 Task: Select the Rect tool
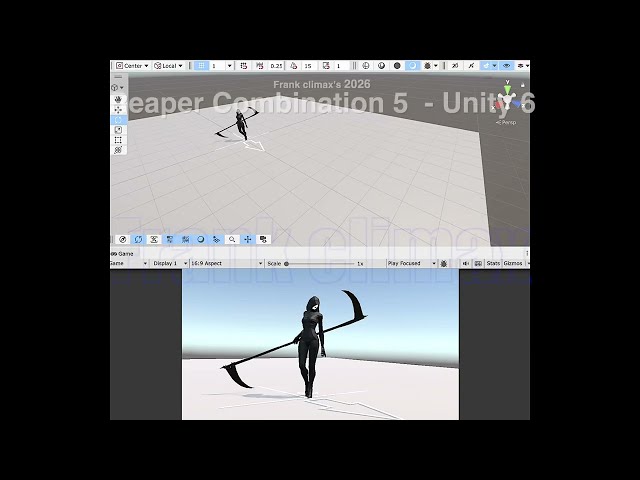click(x=118, y=140)
